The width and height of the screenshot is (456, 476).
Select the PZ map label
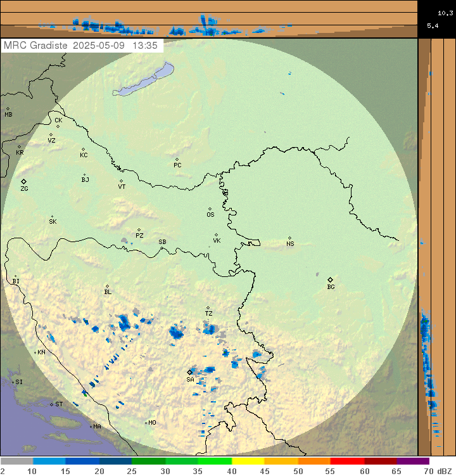(139, 235)
